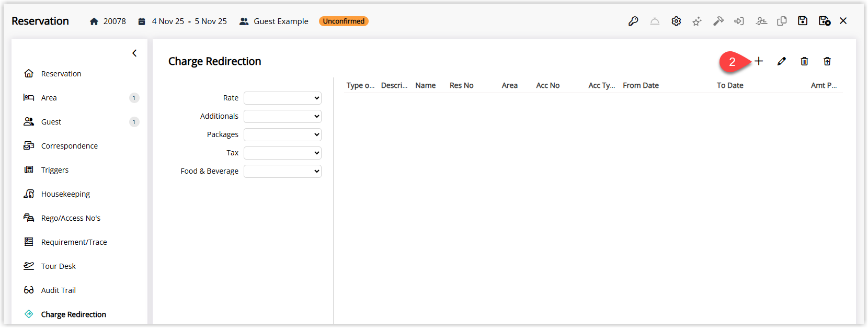Click the calendar icon before the dates
This screenshot has height=328, width=868.
pyautogui.click(x=142, y=21)
